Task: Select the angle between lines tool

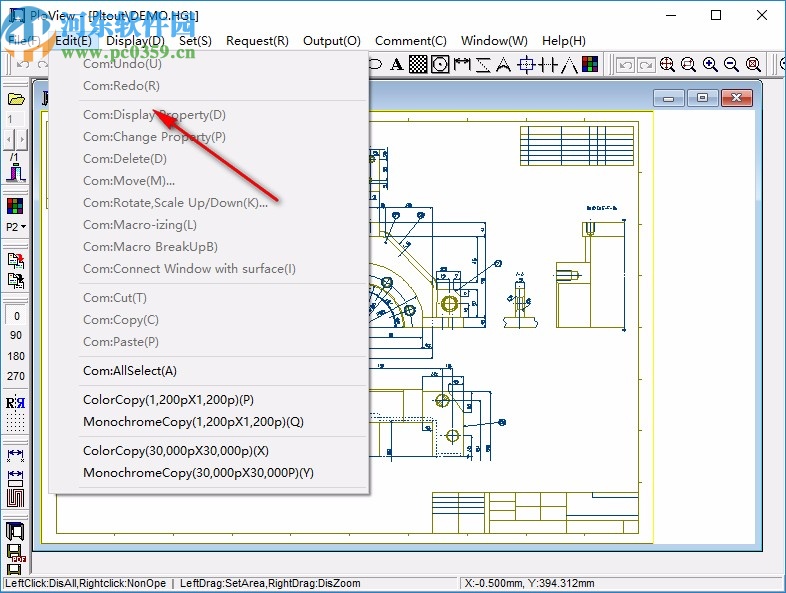Action: pyautogui.click(x=569, y=65)
